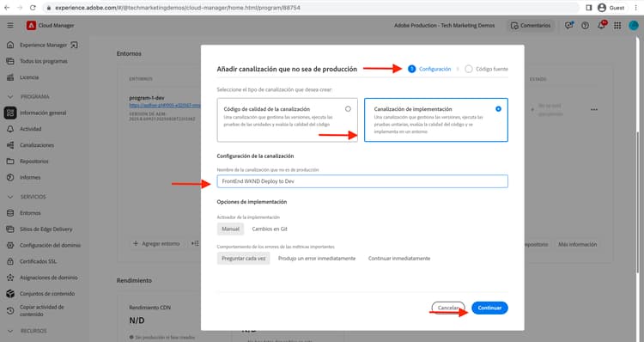The image size is (644, 342).
Task: Collapse the PROGRAMA sidebar section
Action: [10, 96]
